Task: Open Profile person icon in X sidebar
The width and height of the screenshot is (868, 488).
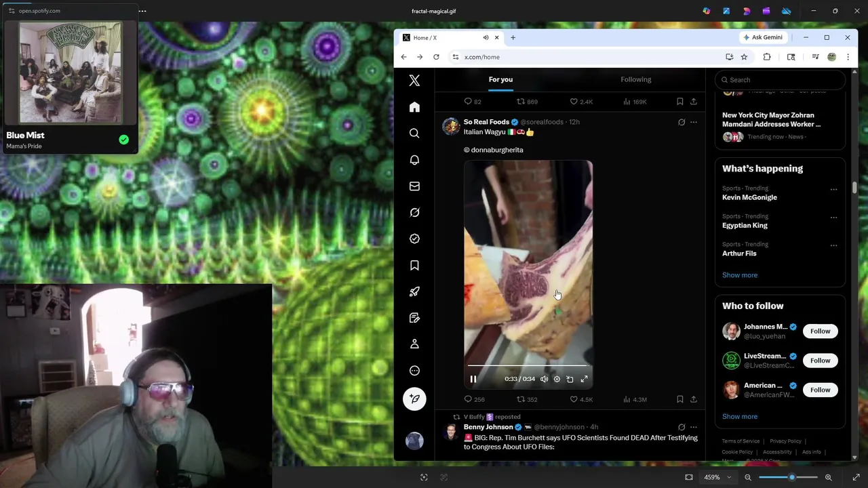Action: coord(414,344)
